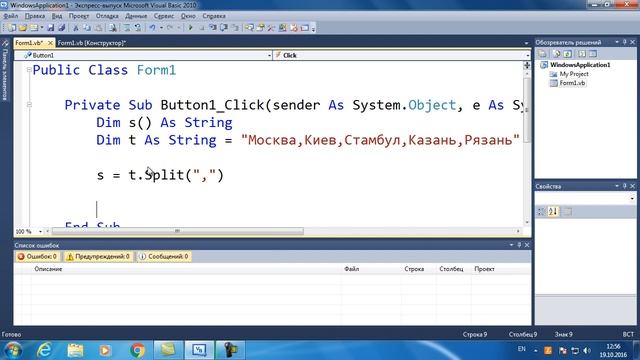
Task: Open the Проект menu
Action: (x=79, y=16)
